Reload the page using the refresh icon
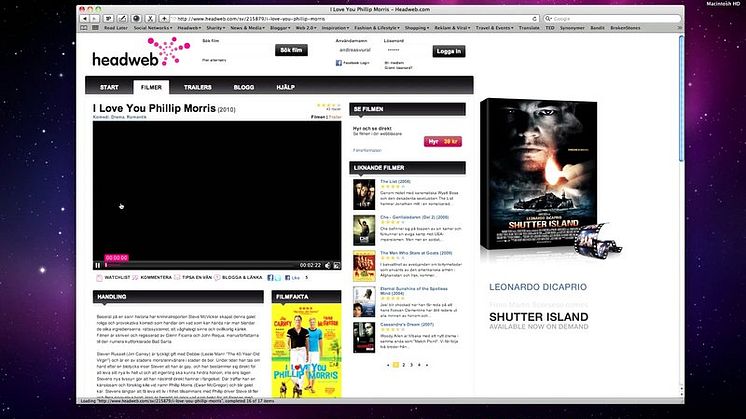The height and width of the screenshot is (419, 746). (x=534, y=19)
